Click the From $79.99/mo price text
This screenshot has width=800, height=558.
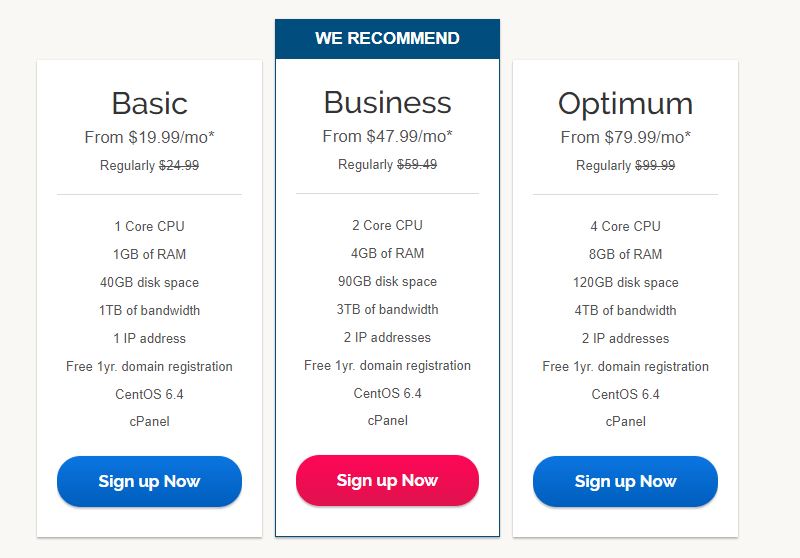coord(625,137)
